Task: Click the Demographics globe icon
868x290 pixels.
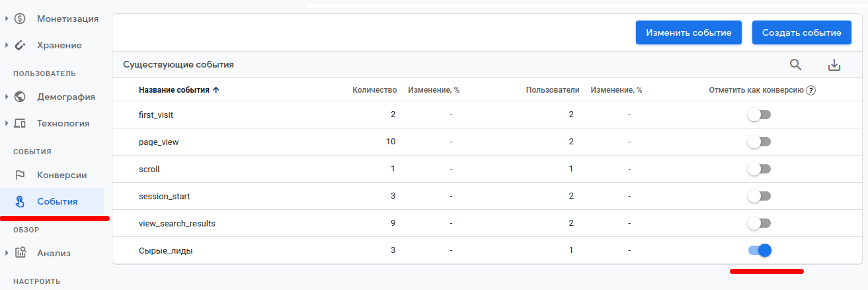Action: click(20, 97)
